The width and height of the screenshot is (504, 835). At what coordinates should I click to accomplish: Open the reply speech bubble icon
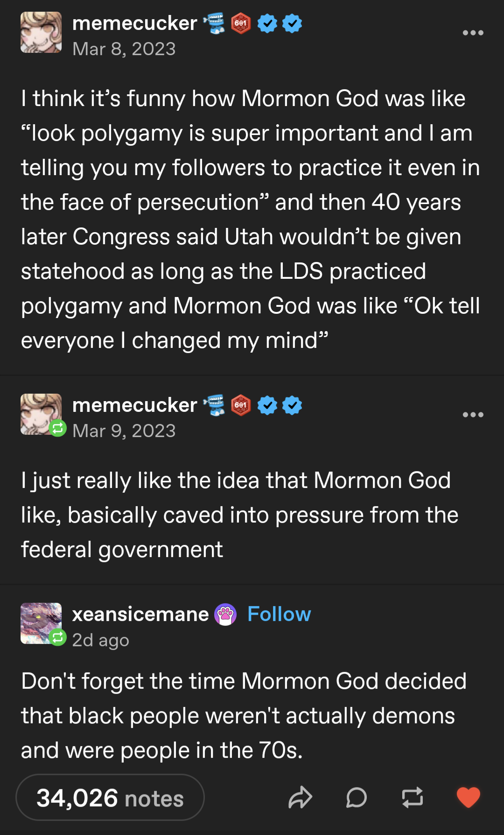click(x=357, y=797)
